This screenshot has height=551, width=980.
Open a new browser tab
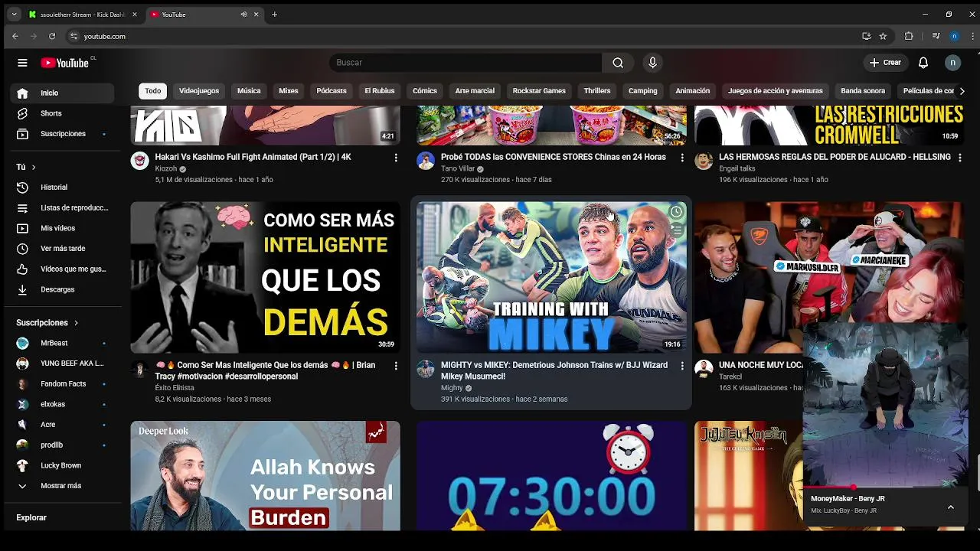(274, 15)
